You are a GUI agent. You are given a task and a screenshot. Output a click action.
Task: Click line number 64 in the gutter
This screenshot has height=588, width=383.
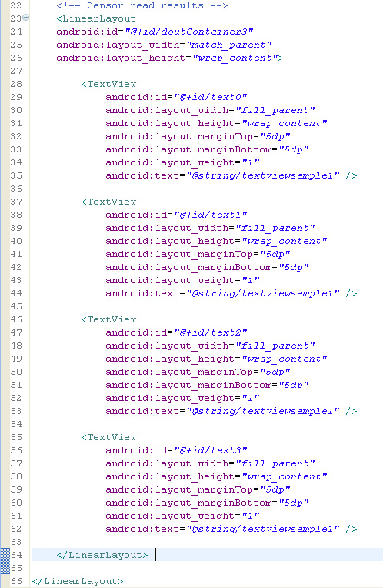(16, 555)
